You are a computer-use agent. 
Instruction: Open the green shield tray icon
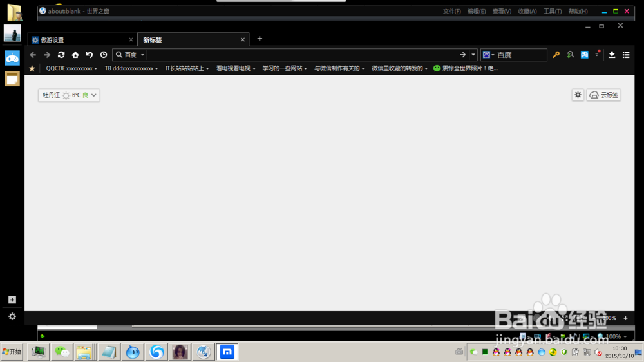click(x=564, y=352)
